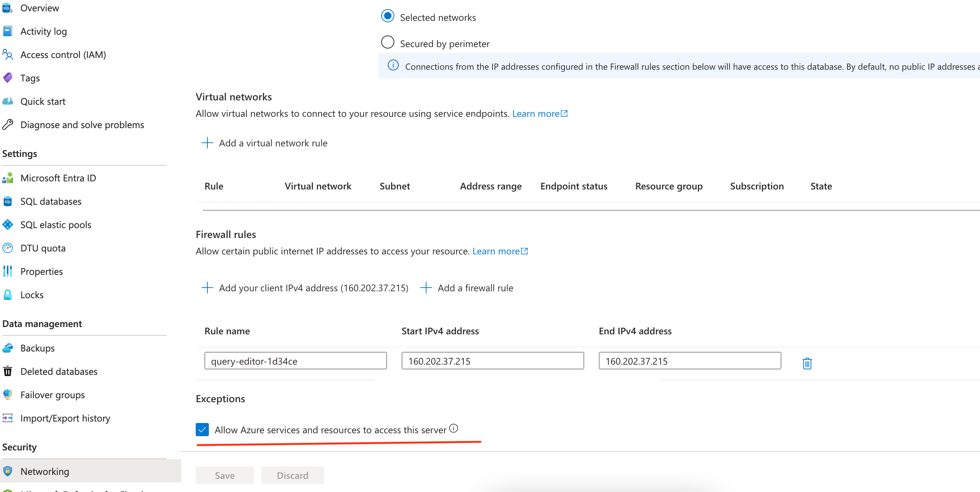Click the Discard button
The width and height of the screenshot is (980, 492).
tap(292, 475)
